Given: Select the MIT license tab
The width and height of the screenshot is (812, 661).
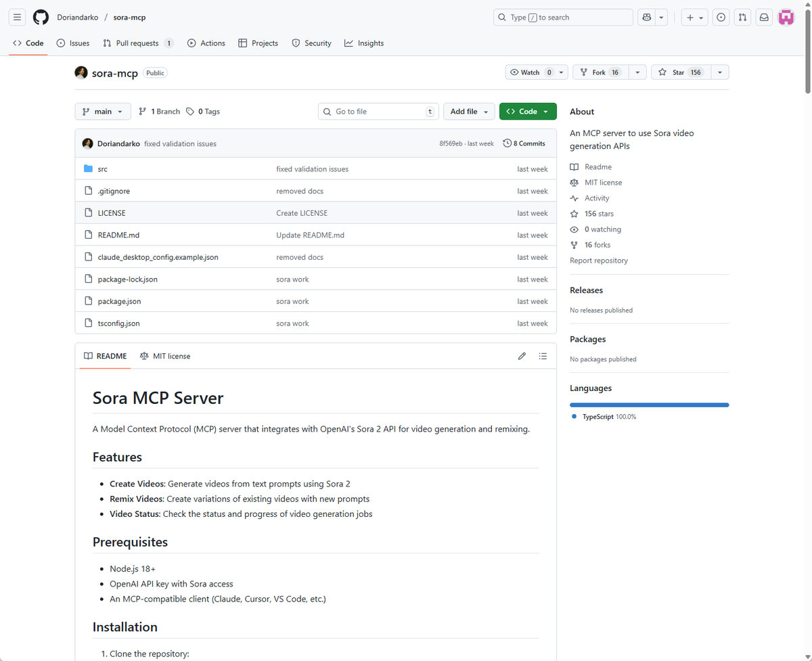Looking at the screenshot, I should (165, 356).
